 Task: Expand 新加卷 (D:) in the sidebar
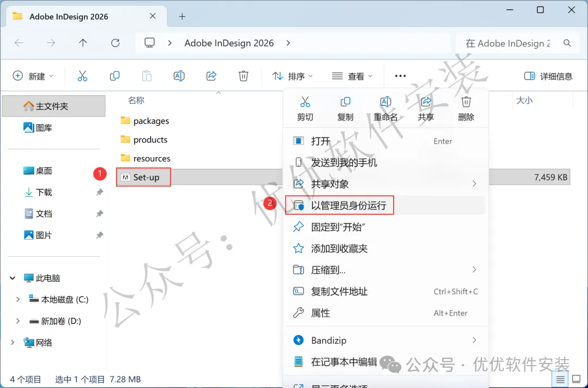pos(17,321)
